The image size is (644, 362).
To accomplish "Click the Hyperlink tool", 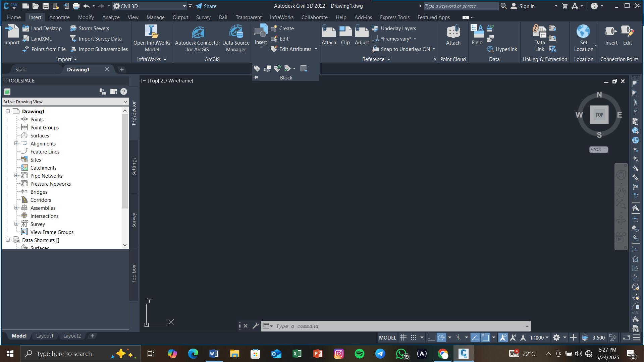I will pyautogui.click(x=502, y=49).
